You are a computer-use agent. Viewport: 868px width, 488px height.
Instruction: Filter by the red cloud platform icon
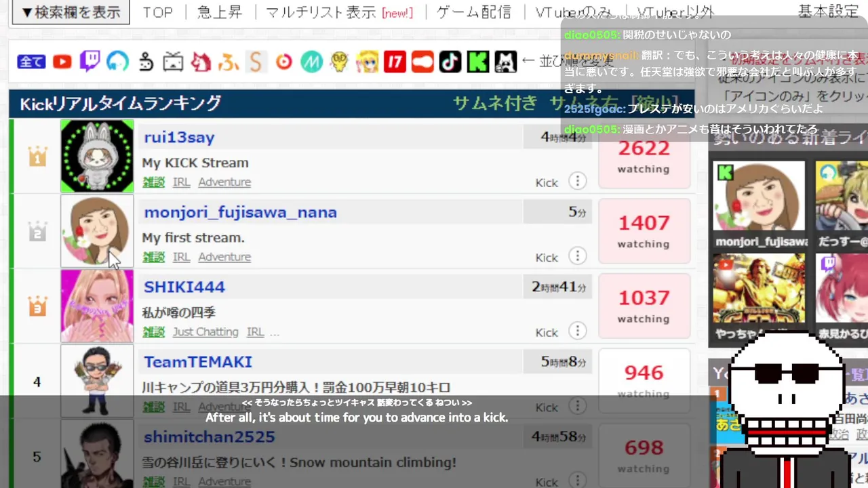(x=422, y=62)
